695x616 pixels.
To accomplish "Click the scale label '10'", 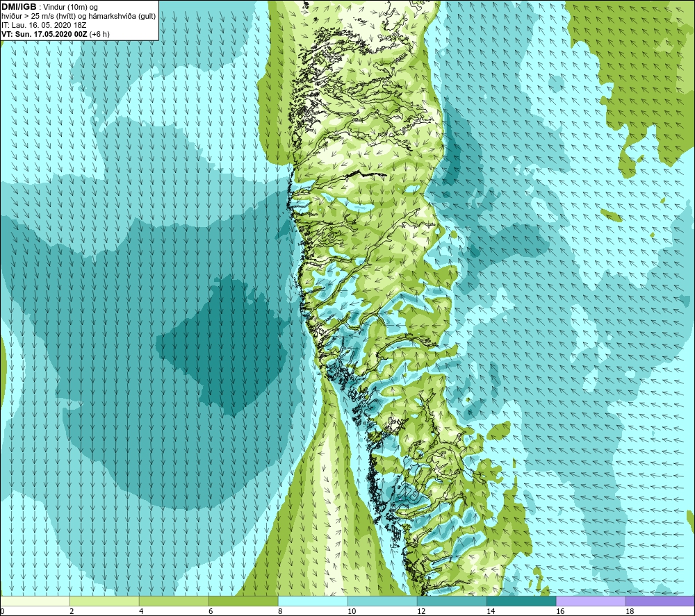I will click(352, 612).
